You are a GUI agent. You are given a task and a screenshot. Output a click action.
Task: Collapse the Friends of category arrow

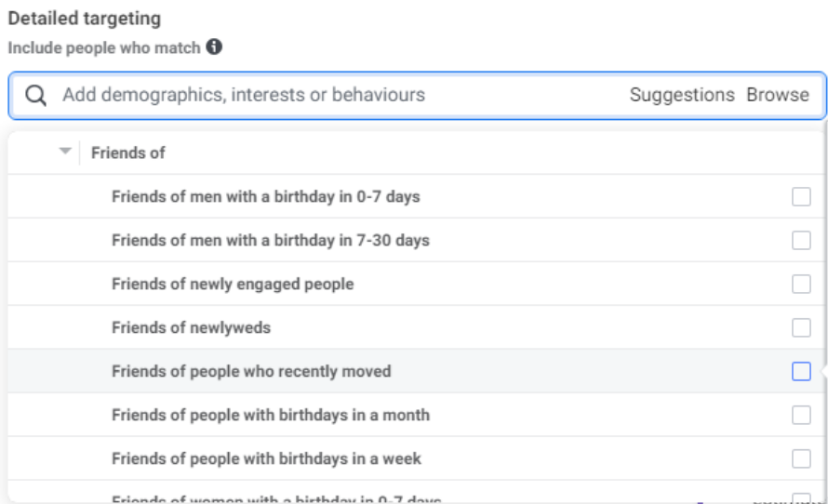click(64, 152)
